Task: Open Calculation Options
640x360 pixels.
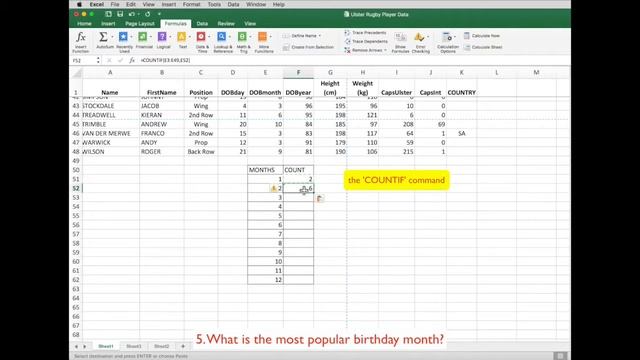Action: pyautogui.click(x=448, y=42)
